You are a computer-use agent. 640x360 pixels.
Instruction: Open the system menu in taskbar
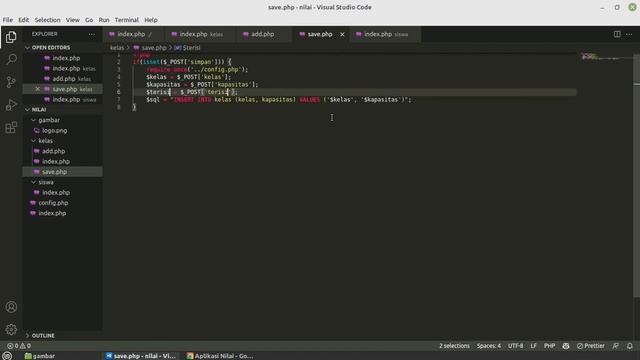click(x=7, y=356)
